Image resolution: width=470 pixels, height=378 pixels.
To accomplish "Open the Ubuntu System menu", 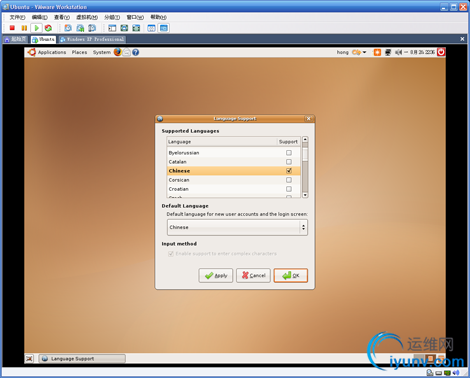I will coord(102,52).
